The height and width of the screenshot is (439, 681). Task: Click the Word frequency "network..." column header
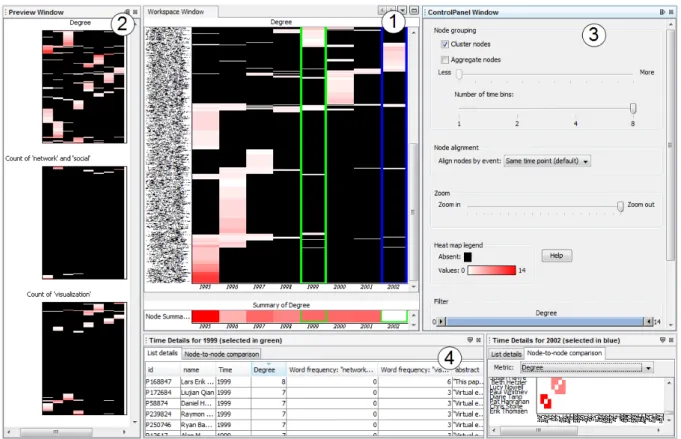click(332, 370)
